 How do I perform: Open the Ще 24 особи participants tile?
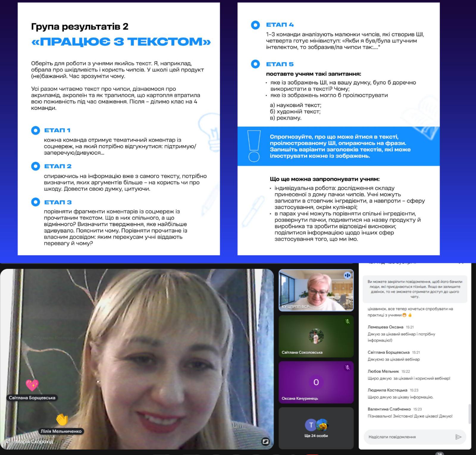[316, 428]
